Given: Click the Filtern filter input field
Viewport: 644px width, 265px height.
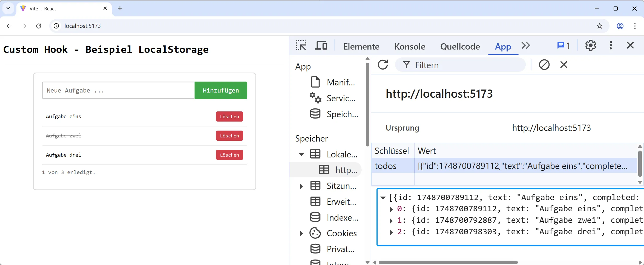Looking at the screenshot, I should click(460, 65).
